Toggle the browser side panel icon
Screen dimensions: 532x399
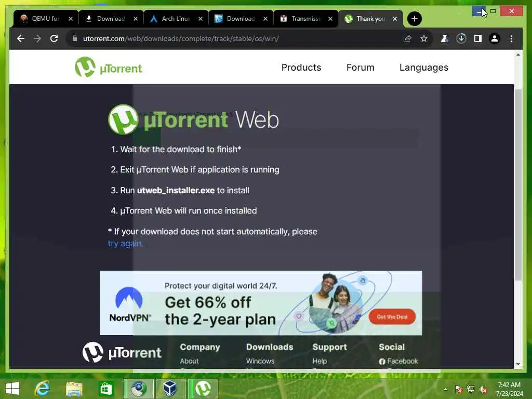pos(478,38)
